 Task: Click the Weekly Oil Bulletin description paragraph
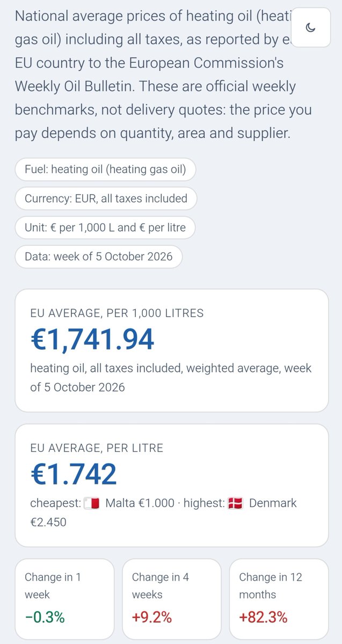[x=161, y=75]
